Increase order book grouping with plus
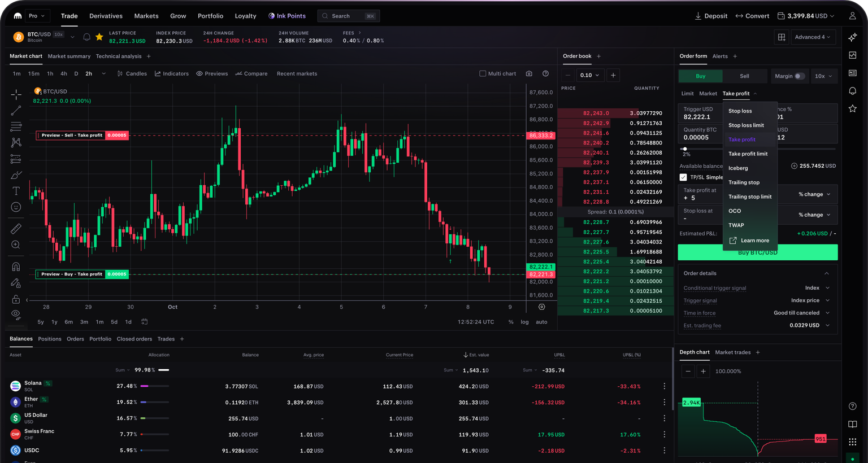 613,75
